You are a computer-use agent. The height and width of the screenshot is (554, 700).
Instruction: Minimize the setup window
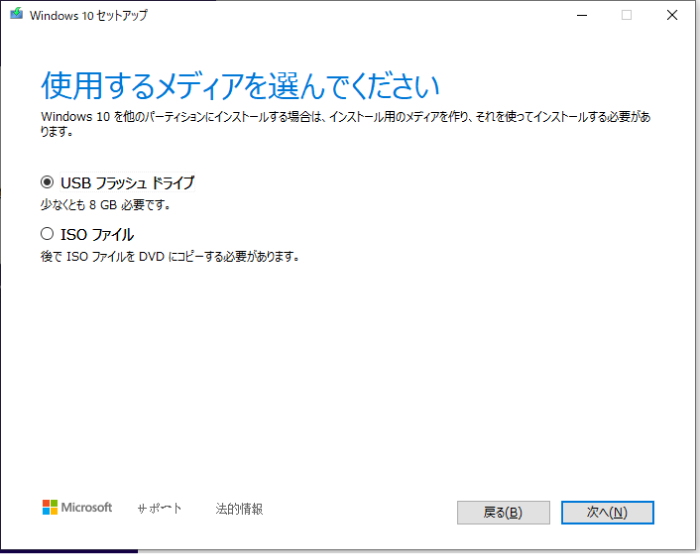pyautogui.click(x=582, y=15)
